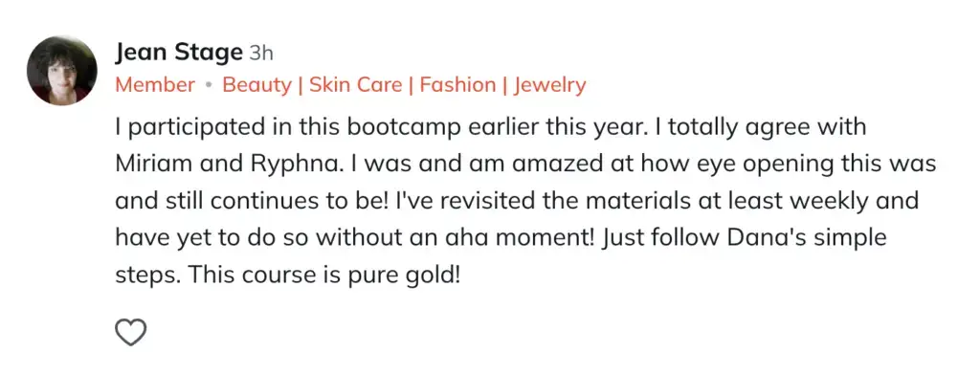Click the word Beauty in the tagline
Viewport: 980px width, 375px height.
pyautogui.click(x=256, y=85)
